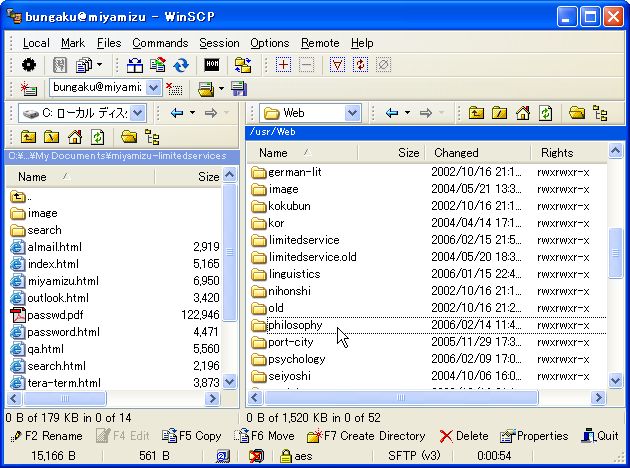Select the philosophy remote folder
The image size is (630, 468).
click(295, 325)
